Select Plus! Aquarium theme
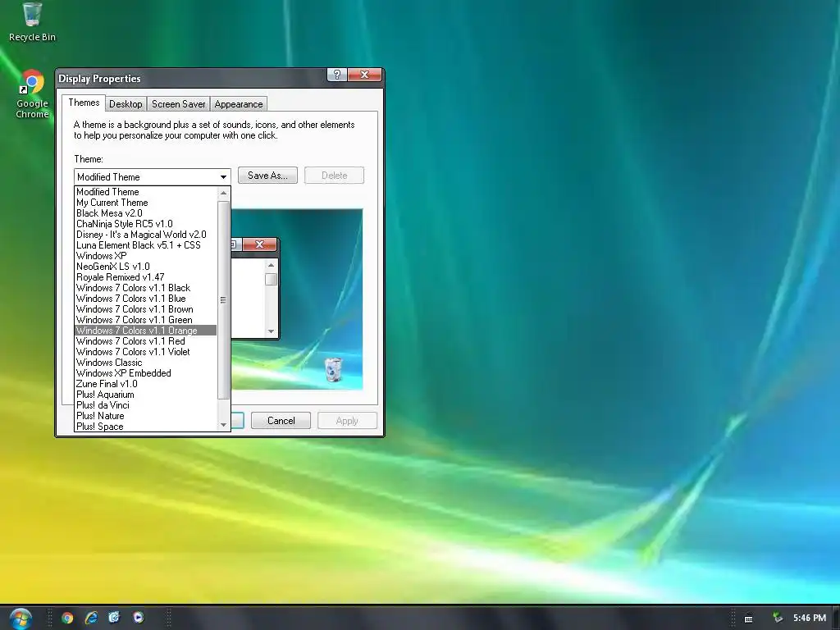Viewport: 840px width, 630px height. 146,395
